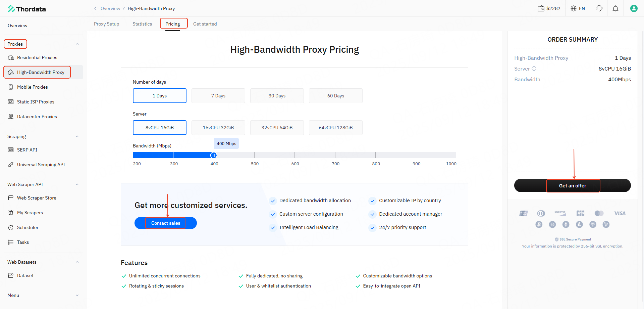Click the VISA payment icon
This screenshot has height=309, width=644.
coord(620,213)
